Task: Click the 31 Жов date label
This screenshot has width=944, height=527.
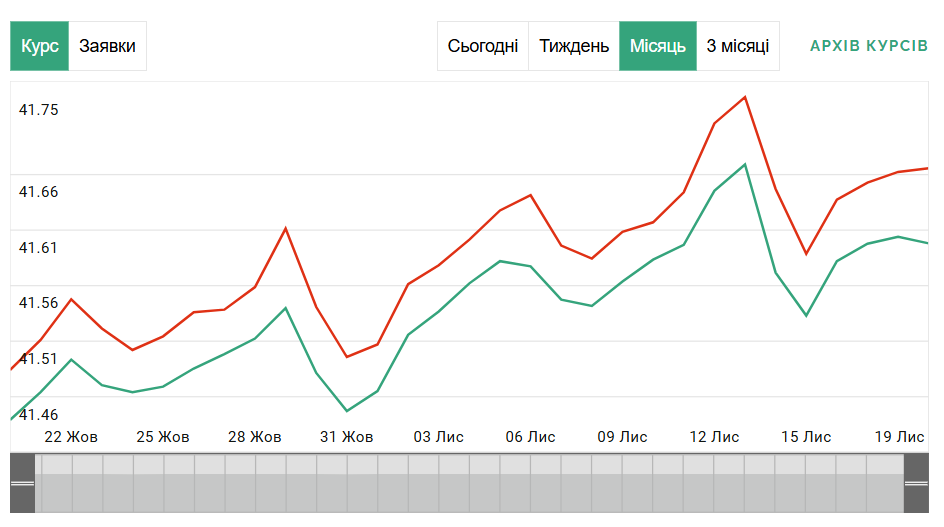Action: click(347, 437)
